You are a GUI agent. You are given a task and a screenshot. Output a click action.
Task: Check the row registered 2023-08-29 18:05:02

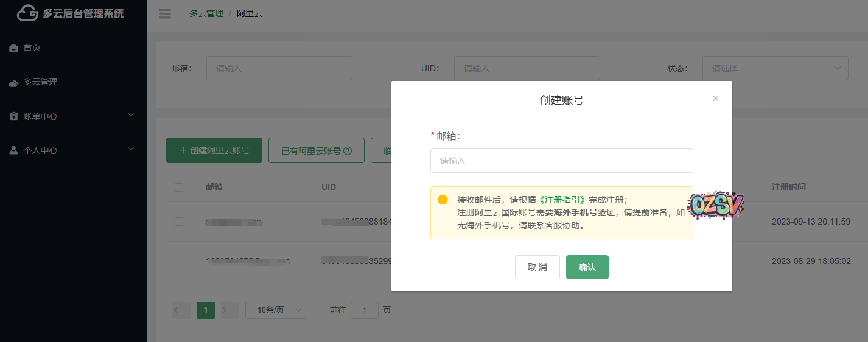[x=179, y=261]
